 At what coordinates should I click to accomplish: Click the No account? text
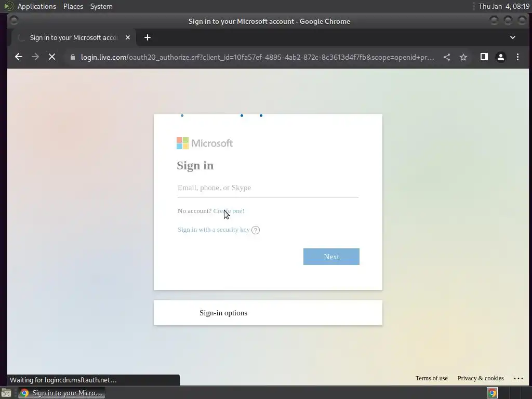(194, 211)
